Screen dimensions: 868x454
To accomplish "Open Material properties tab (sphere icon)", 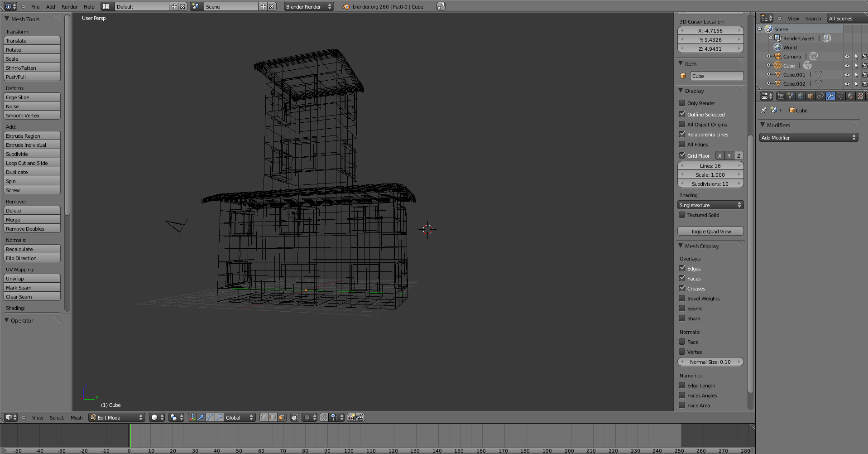I will pyautogui.click(x=850, y=96).
